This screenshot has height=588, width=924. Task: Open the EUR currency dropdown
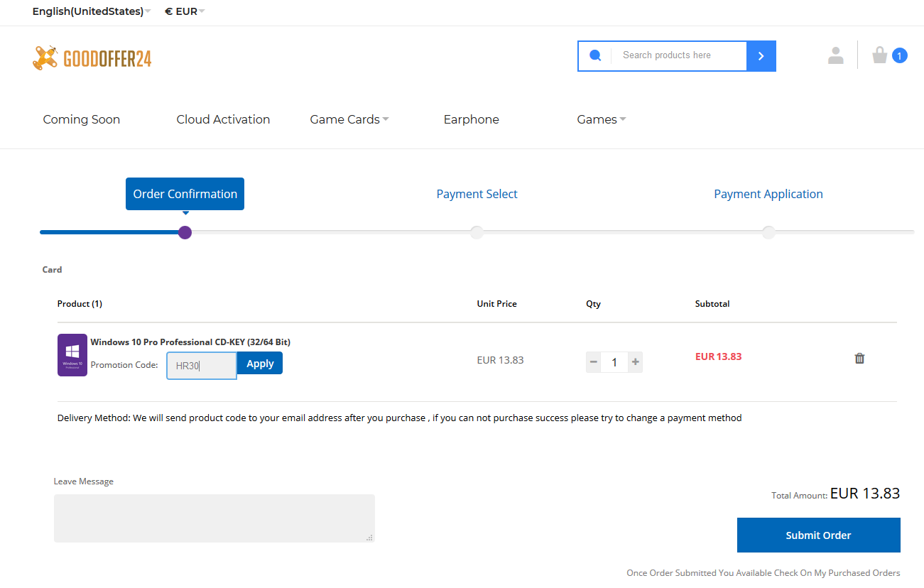point(185,11)
